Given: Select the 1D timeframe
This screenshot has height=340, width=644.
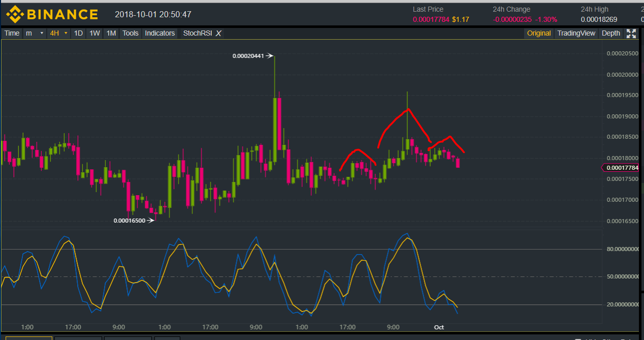Looking at the screenshot, I should click(x=78, y=34).
